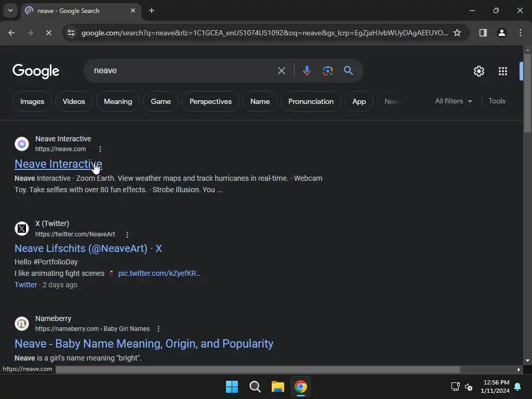
Task: Open more options for the twitter.com result
Action: click(x=127, y=234)
